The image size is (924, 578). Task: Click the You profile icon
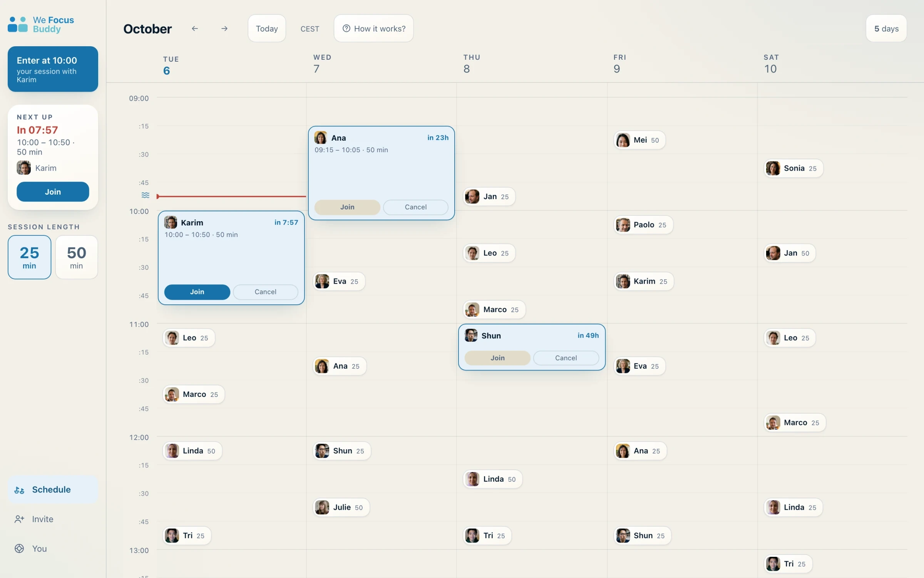[x=19, y=549]
